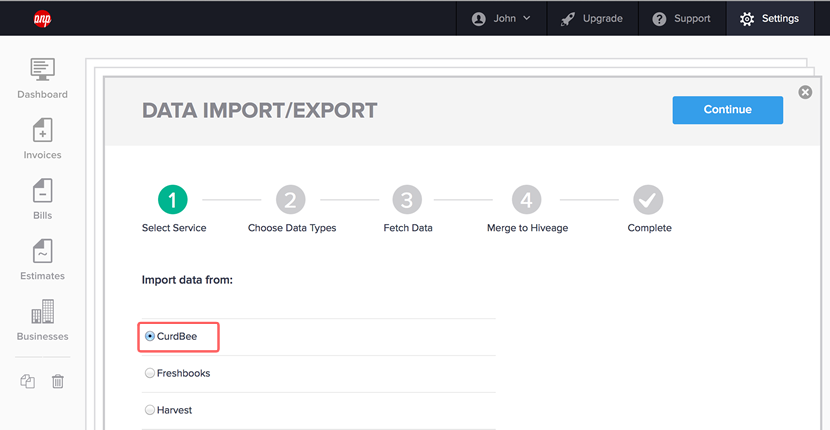Choose the Freshbooks radio button
The width and height of the screenshot is (830, 430).
point(150,373)
